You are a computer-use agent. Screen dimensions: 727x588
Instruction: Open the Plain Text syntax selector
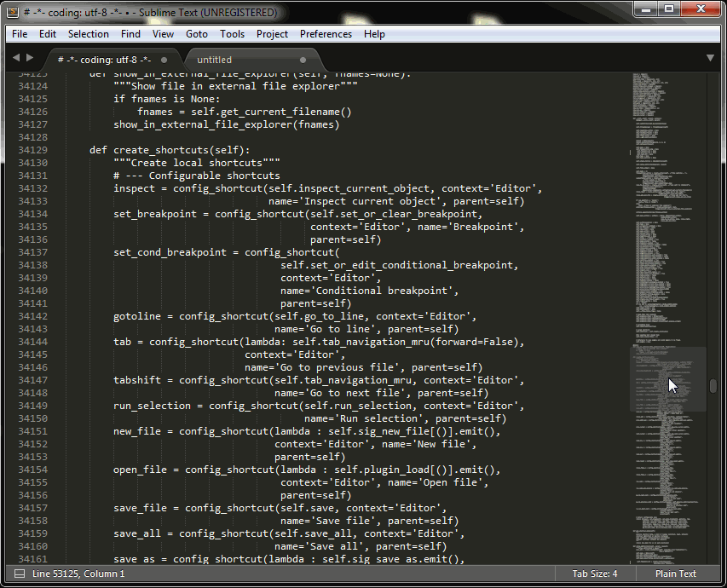pyautogui.click(x=676, y=574)
